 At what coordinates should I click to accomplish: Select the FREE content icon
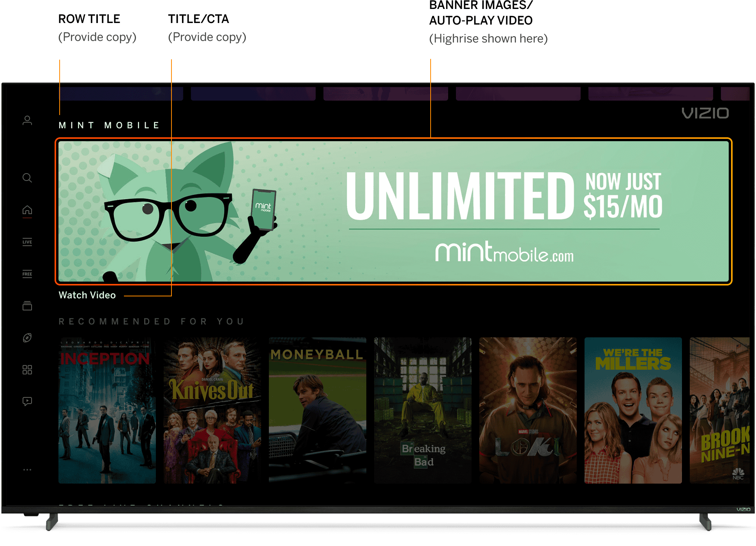point(27,274)
